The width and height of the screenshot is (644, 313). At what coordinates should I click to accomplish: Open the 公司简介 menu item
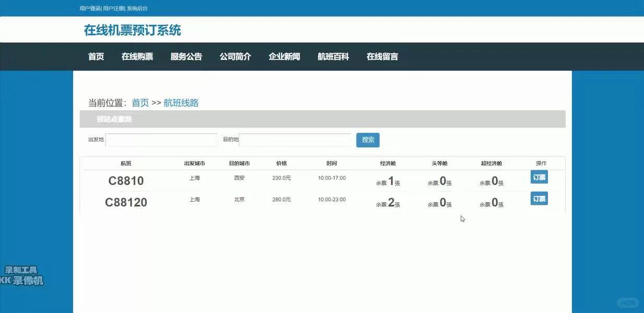pos(235,56)
